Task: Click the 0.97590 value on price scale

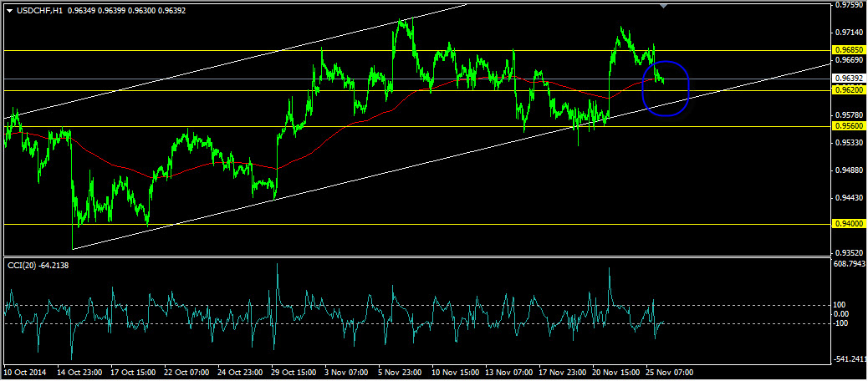Action: [850, 5]
